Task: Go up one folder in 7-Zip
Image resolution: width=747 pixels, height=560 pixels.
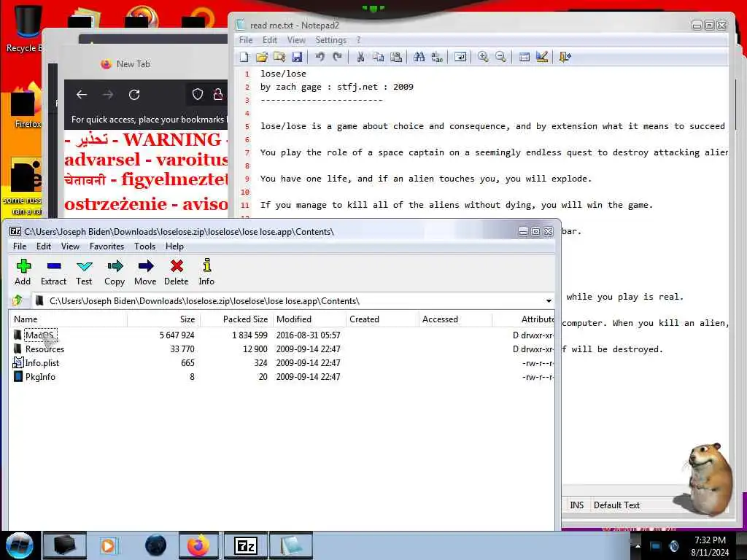Action: pyautogui.click(x=18, y=301)
